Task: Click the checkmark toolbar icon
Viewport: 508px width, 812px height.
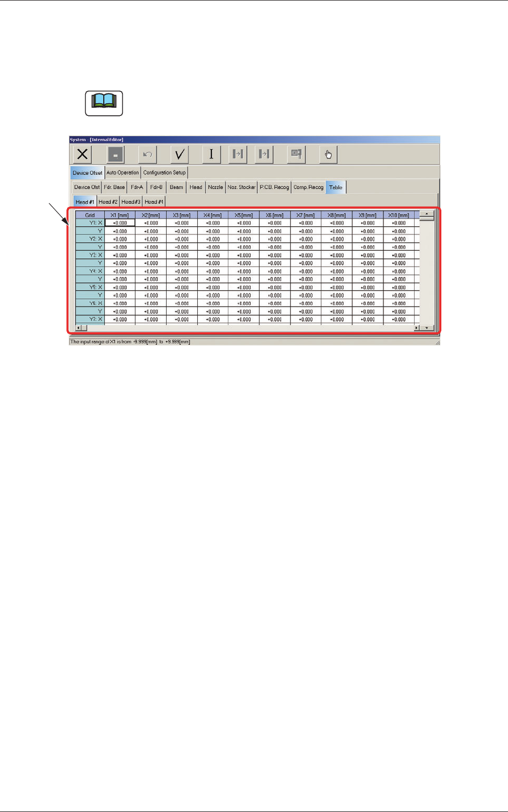Action: pos(179,154)
